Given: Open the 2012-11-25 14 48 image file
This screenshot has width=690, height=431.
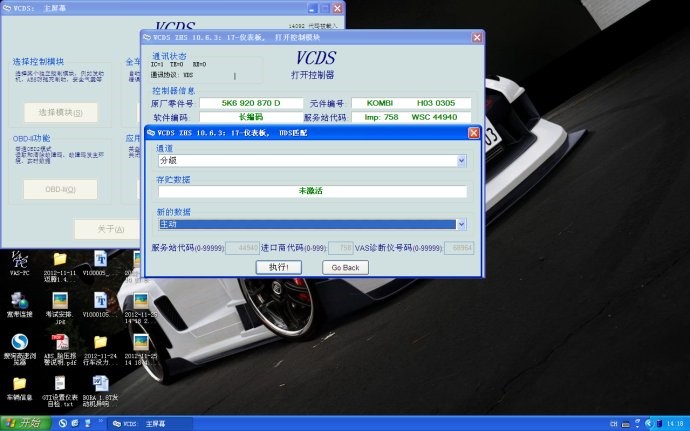Looking at the screenshot, I should (140, 308).
